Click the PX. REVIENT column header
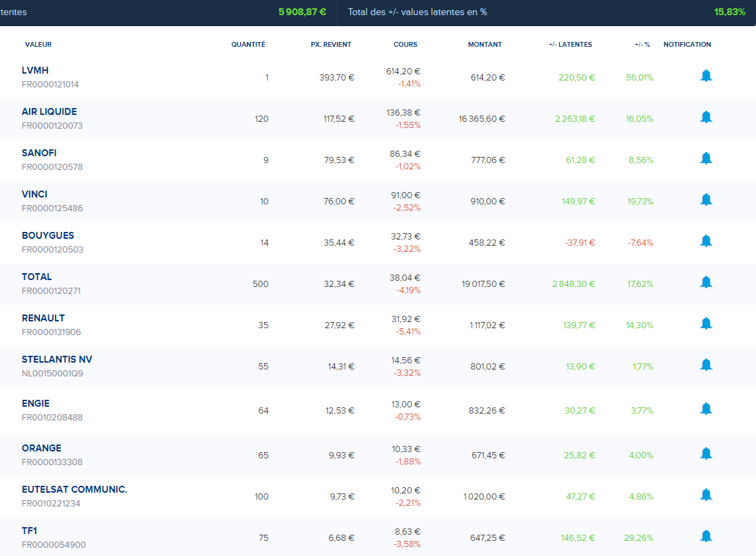This screenshot has height=556, width=756. (331, 45)
